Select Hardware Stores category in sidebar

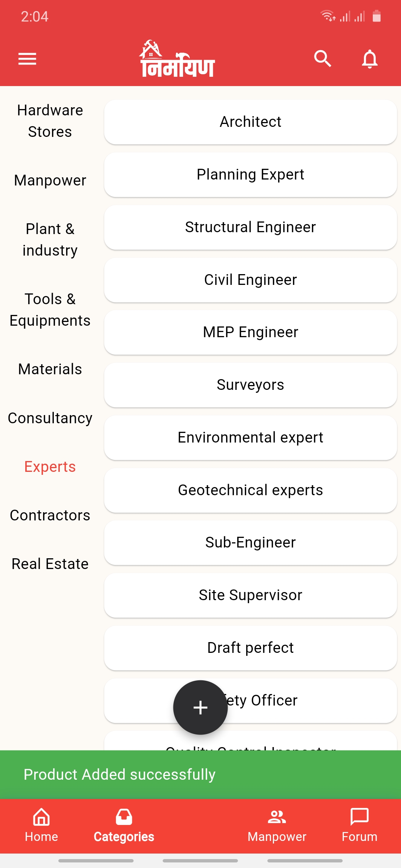(x=50, y=121)
